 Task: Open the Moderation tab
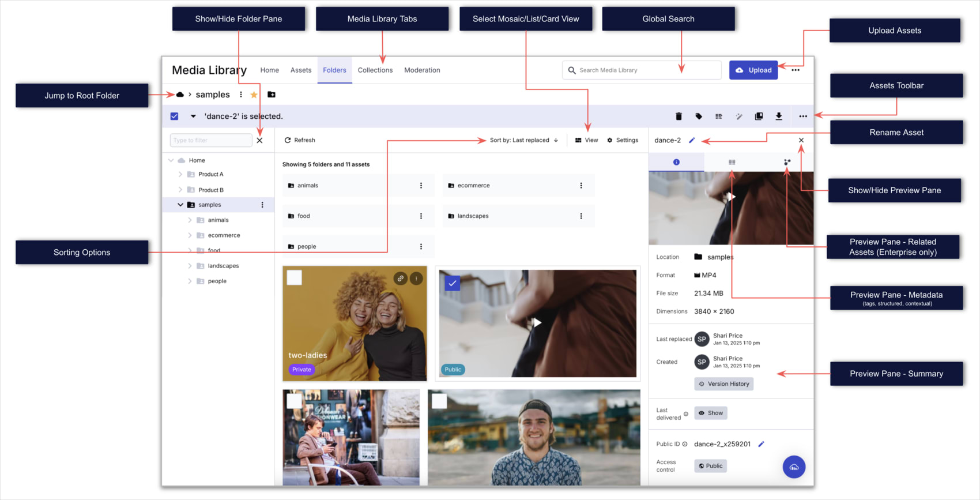(x=422, y=70)
